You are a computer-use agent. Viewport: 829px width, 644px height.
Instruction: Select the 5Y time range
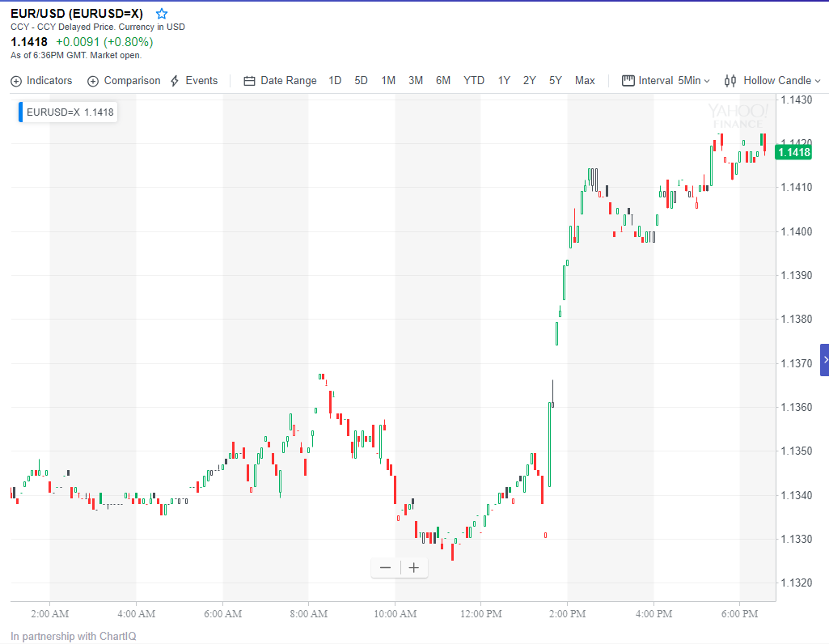(x=556, y=81)
